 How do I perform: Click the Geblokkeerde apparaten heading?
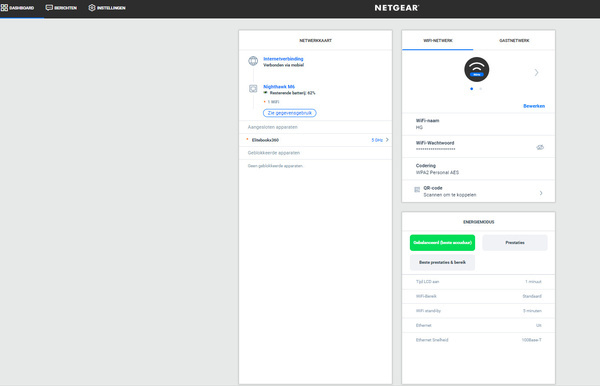pyautogui.click(x=274, y=153)
